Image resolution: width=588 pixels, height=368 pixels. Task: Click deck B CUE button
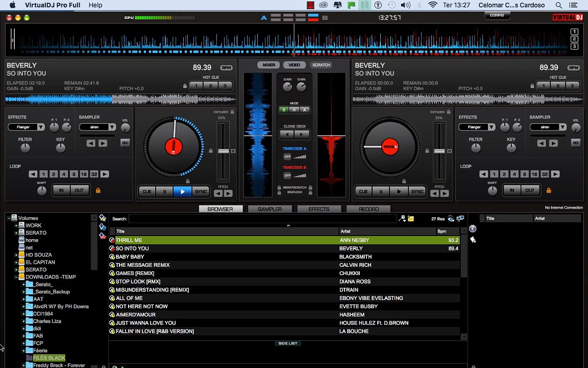[x=363, y=192]
